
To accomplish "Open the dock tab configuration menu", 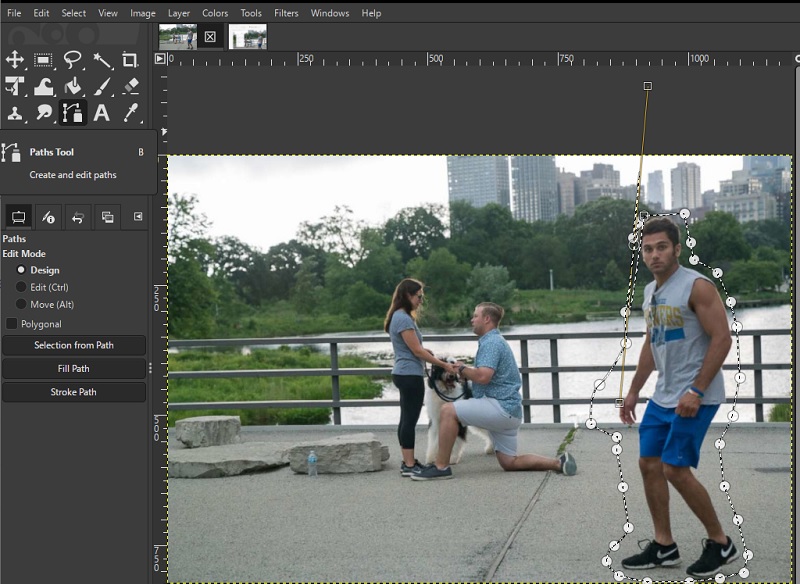I will (x=138, y=217).
